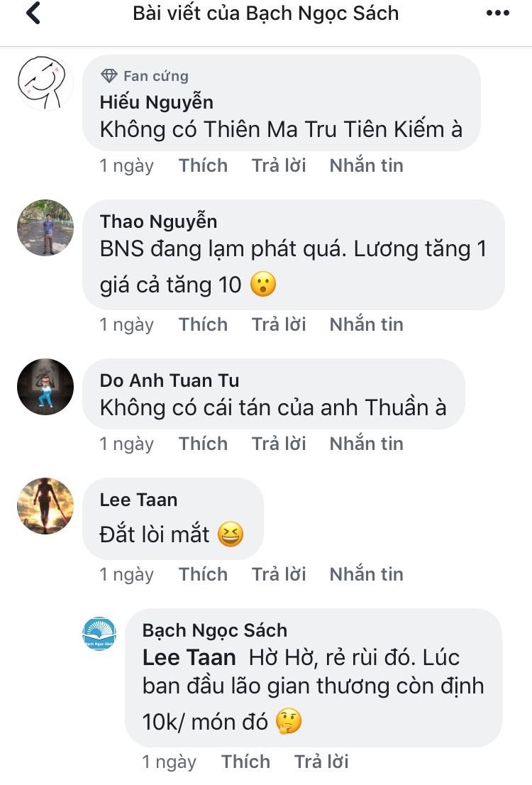Screen dimensions: 532x785
Task: Tap the Fan cứng diamond badge
Action: point(109,76)
